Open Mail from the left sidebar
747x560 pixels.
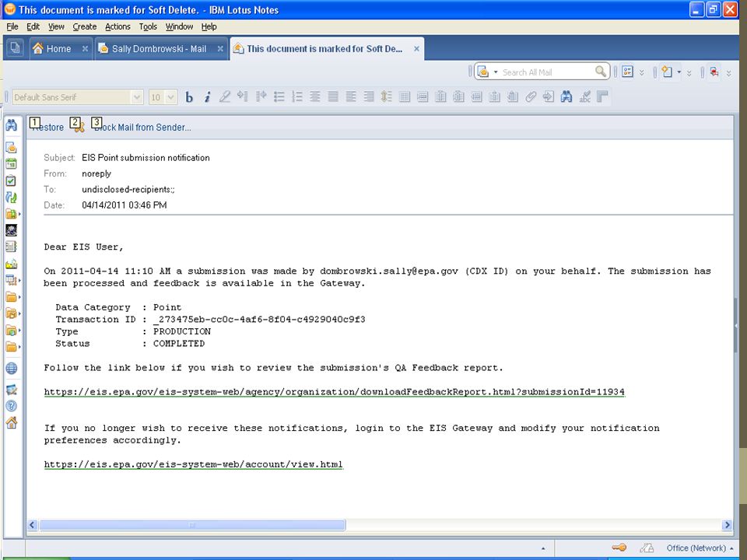(11, 147)
